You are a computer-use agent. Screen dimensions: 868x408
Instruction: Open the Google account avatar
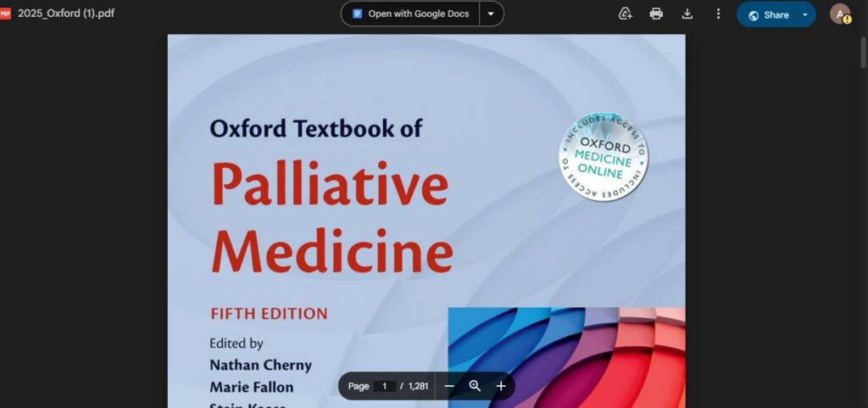coord(840,14)
